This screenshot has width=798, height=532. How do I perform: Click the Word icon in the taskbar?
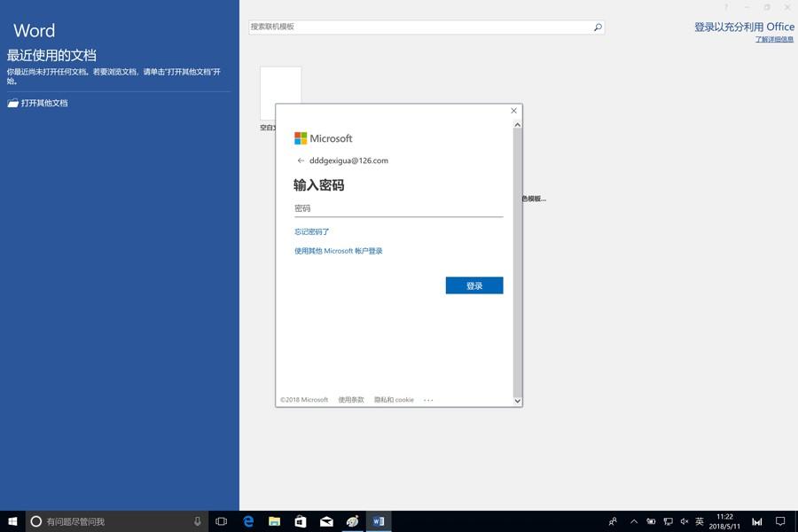tap(379, 521)
